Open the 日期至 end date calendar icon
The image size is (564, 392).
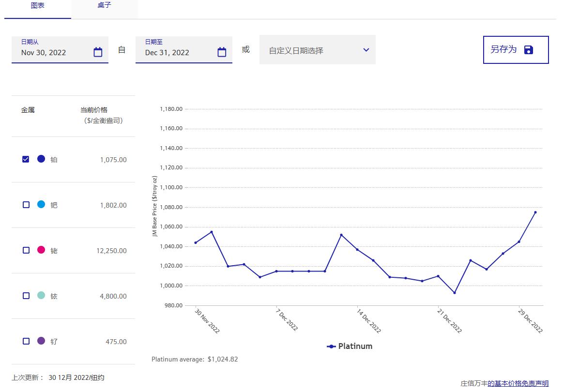tap(222, 52)
